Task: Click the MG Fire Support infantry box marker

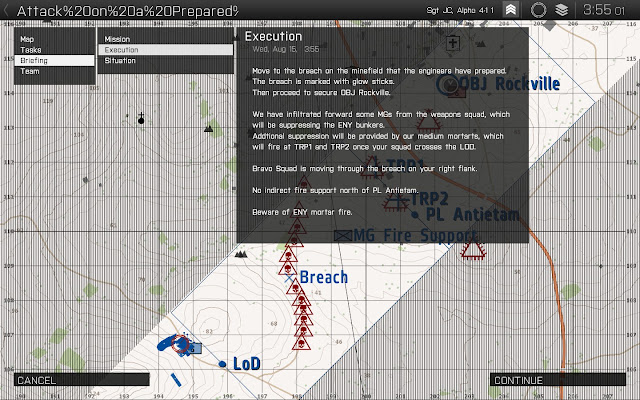Action: tap(342, 235)
